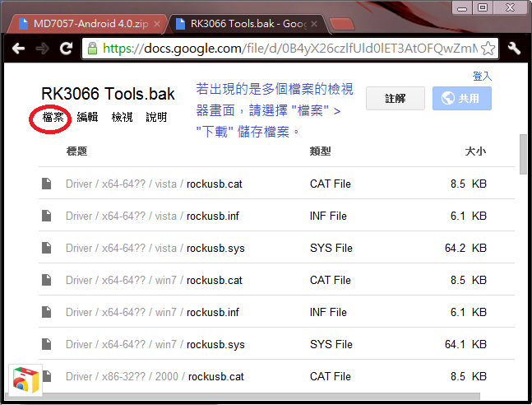
Task: Click the 註解 comment button
Action: coord(396,99)
